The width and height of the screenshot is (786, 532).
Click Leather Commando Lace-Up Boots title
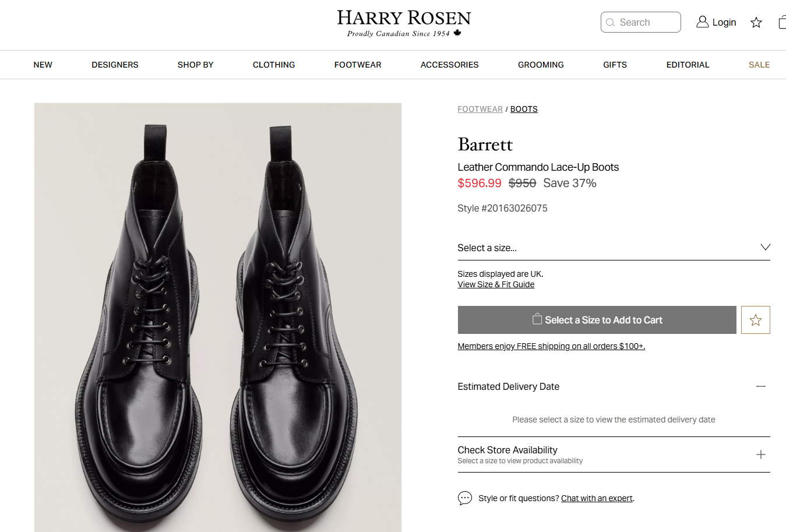[x=538, y=167]
